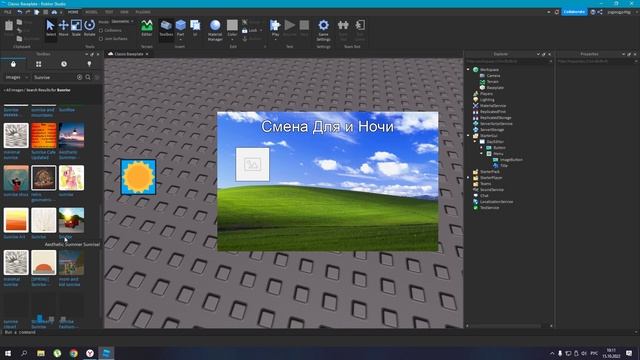Select ImageButton in Explorer tree
Viewport: 640px width, 360px height.
click(511, 160)
